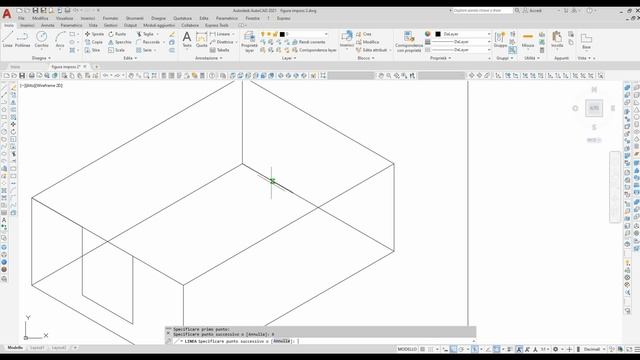The width and height of the screenshot is (640, 360).
Task: Open the Quotatura menu
Action: (182, 18)
